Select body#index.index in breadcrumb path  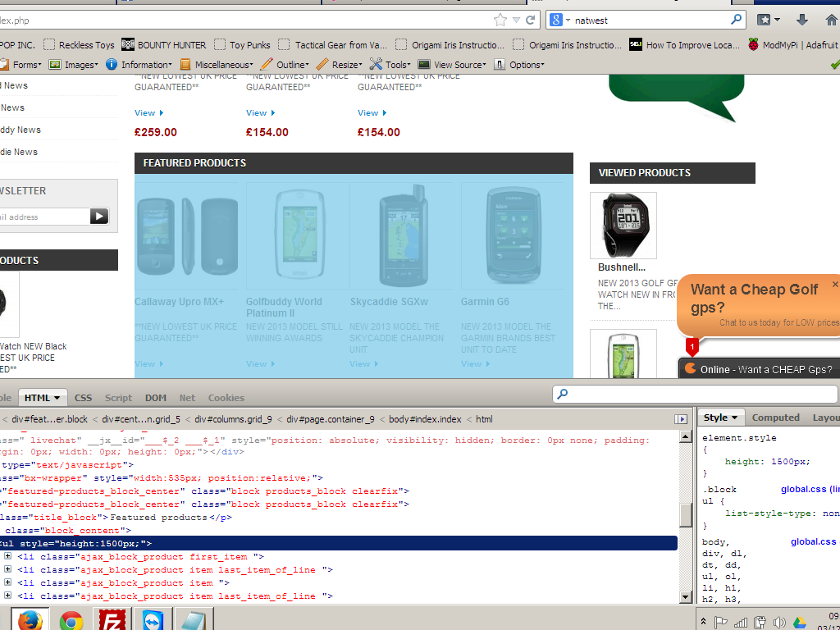pyautogui.click(x=425, y=419)
